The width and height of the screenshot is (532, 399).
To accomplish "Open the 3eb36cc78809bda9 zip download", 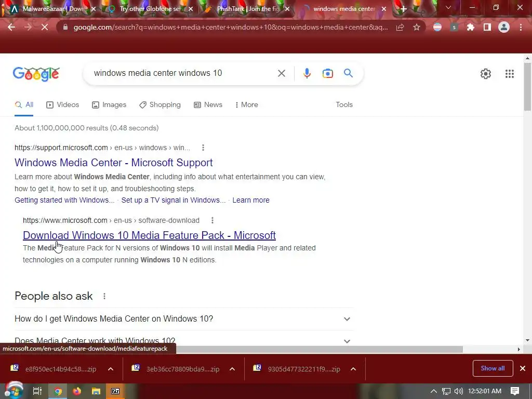I will click(176, 369).
